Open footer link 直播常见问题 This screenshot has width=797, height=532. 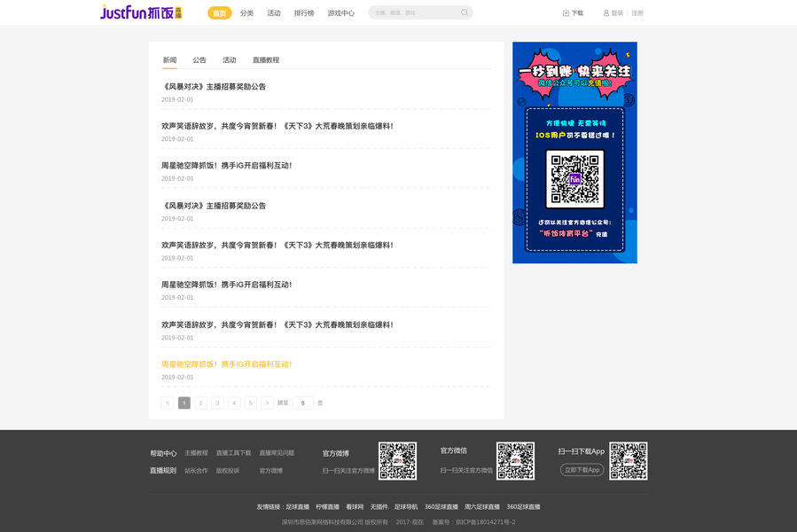pyautogui.click(x=277, y=453)
